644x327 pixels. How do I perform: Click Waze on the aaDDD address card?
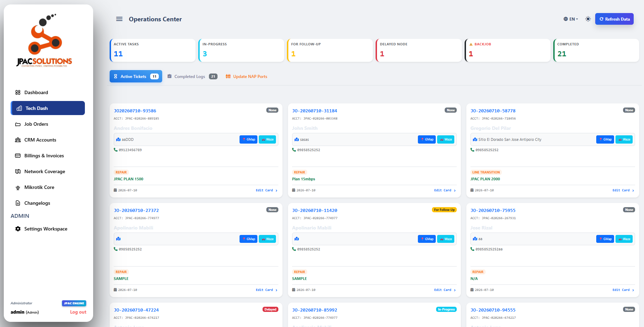coord(267,139)
